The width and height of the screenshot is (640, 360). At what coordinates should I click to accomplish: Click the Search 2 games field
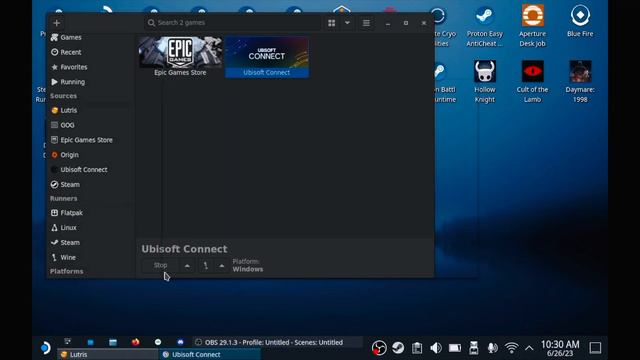tap(233, 23)
